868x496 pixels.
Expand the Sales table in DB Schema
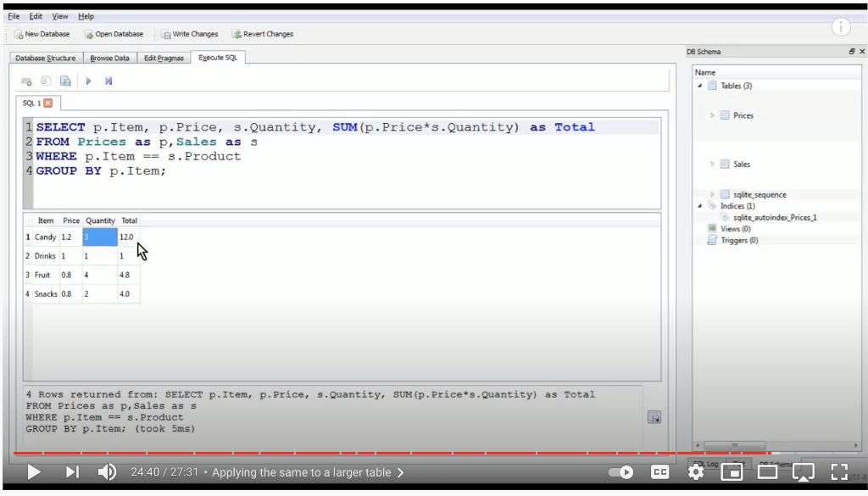[x=711, y=164]
